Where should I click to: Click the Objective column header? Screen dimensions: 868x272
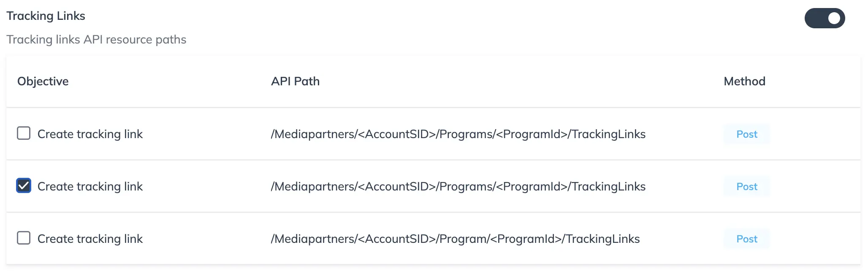coord(43,81)
